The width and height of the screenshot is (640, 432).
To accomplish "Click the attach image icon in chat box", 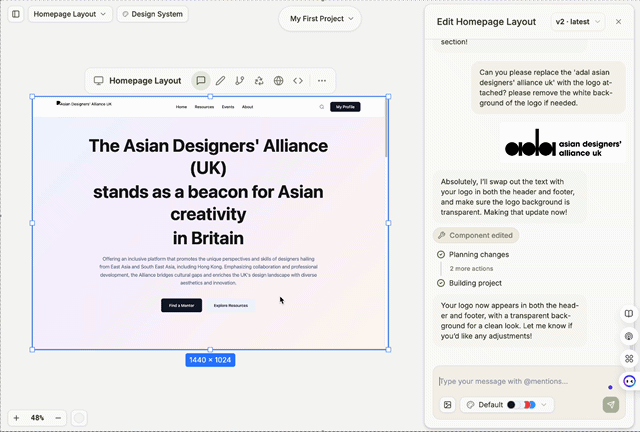I will pos(448,405).
